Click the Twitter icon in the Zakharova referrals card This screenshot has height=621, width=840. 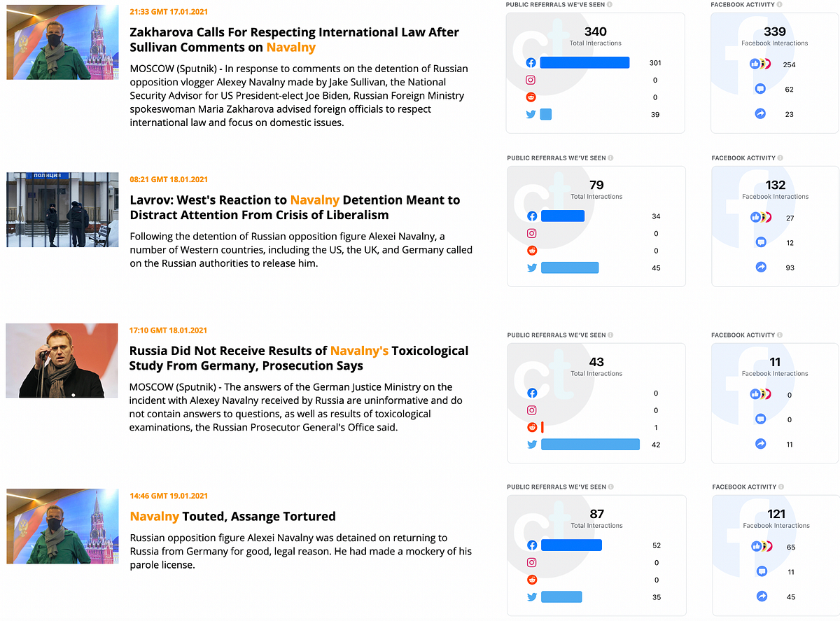click(531, 114)
